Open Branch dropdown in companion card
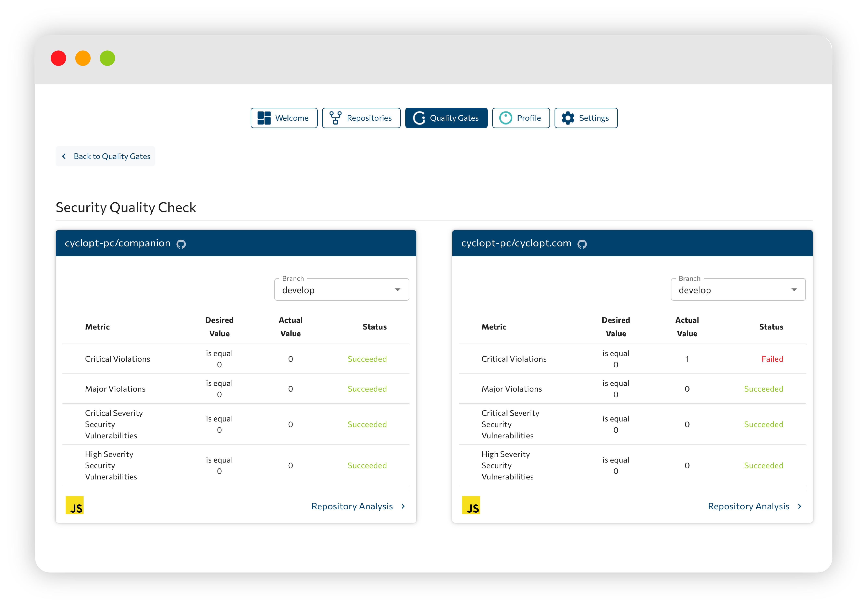868x608 pixels. tap(341, 290)
